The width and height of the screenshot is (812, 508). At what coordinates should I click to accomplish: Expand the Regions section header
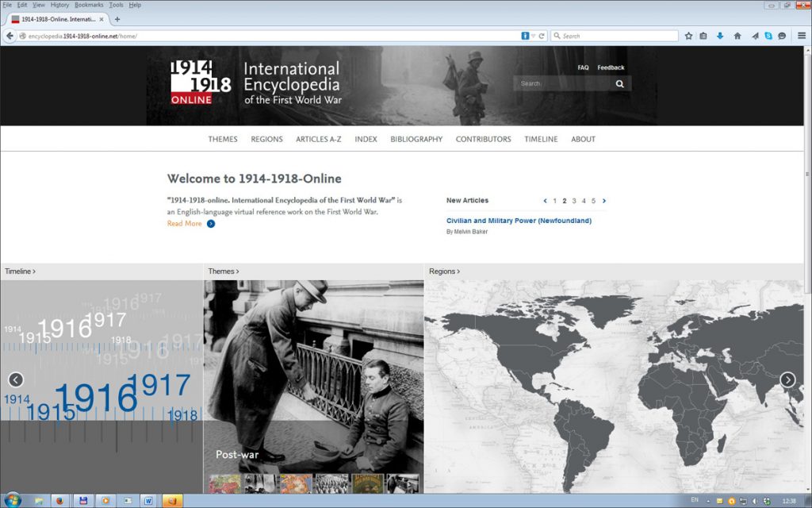444,271
